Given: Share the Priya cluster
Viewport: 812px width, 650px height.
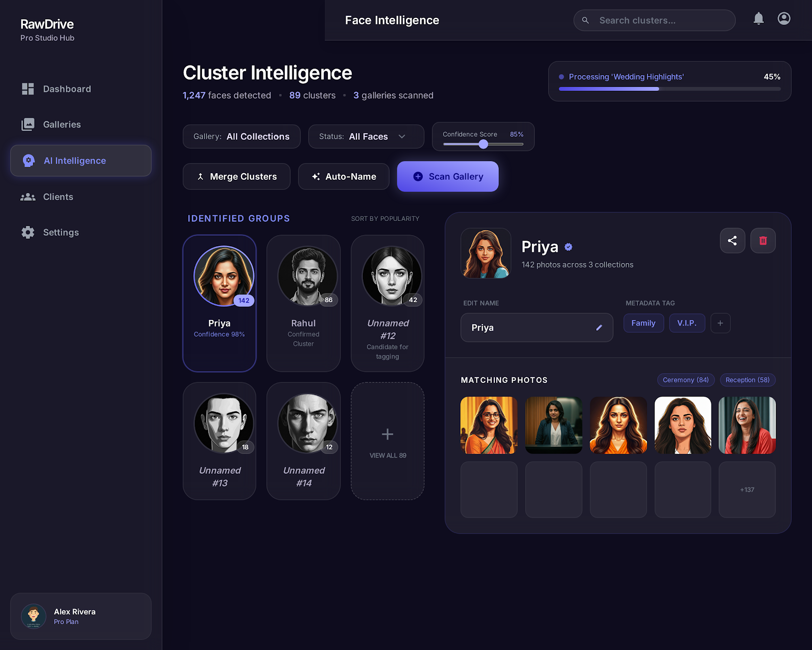Looking at the screenshot, I should pos(732,241).
